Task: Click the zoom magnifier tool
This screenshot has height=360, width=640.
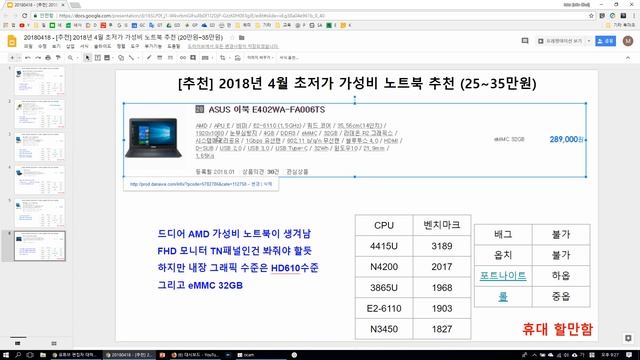Action: coord(70,58)
